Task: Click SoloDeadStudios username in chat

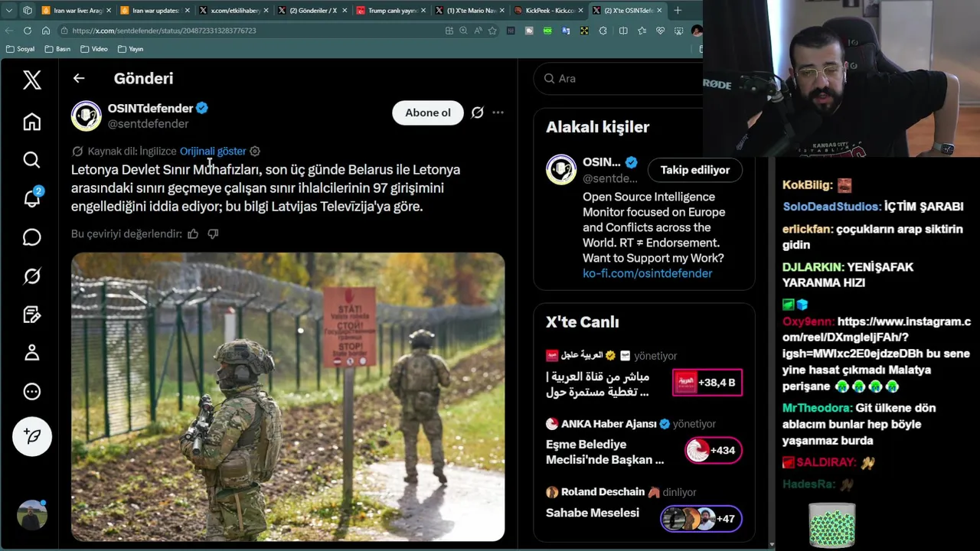Action: pos(831,207)
